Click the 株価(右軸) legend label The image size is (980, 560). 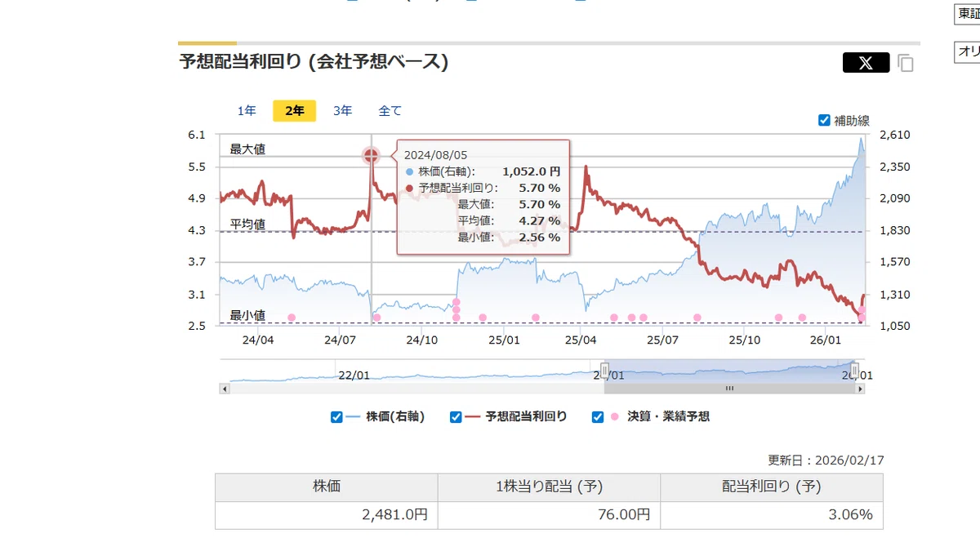click(395, 417)
